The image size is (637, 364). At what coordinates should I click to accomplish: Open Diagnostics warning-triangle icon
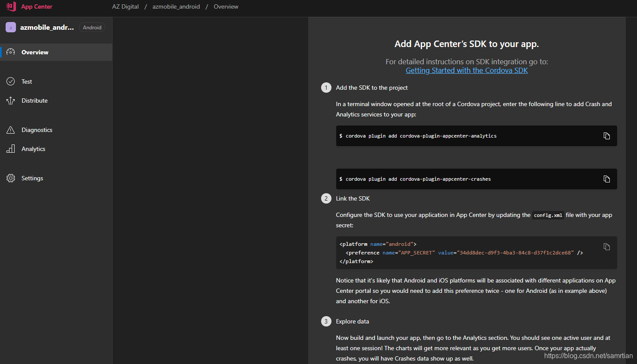point(10,129)
